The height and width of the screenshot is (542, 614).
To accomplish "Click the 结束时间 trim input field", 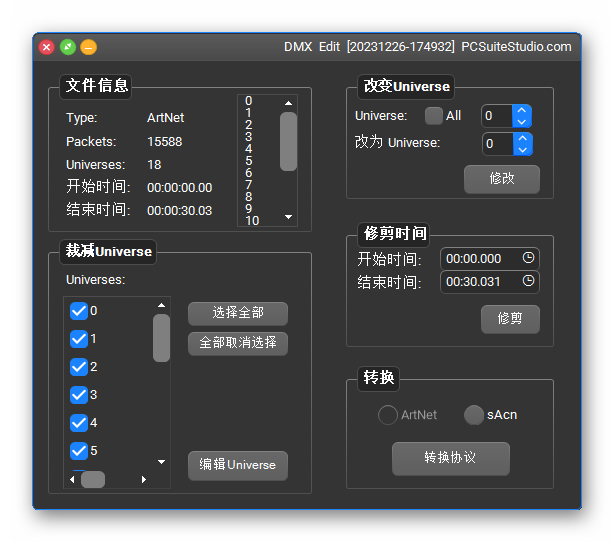I will pos(480,282).
